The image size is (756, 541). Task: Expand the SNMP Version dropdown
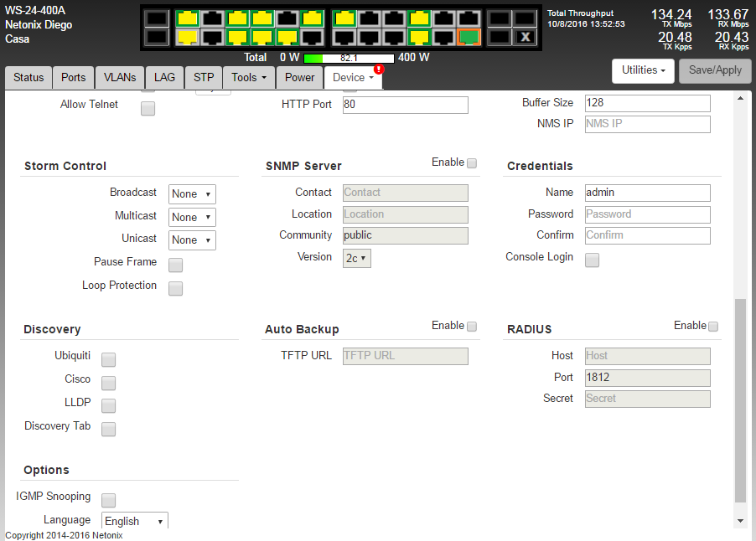[x=357, y=259]
